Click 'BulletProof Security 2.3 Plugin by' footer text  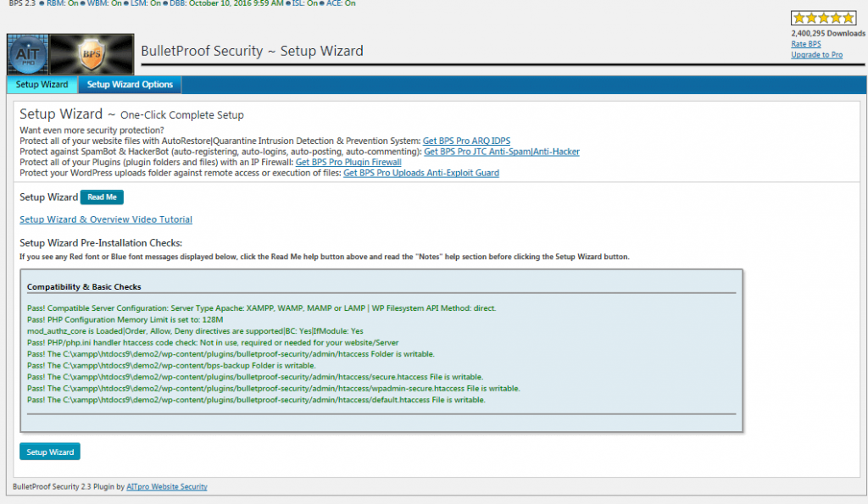point(69,487)
